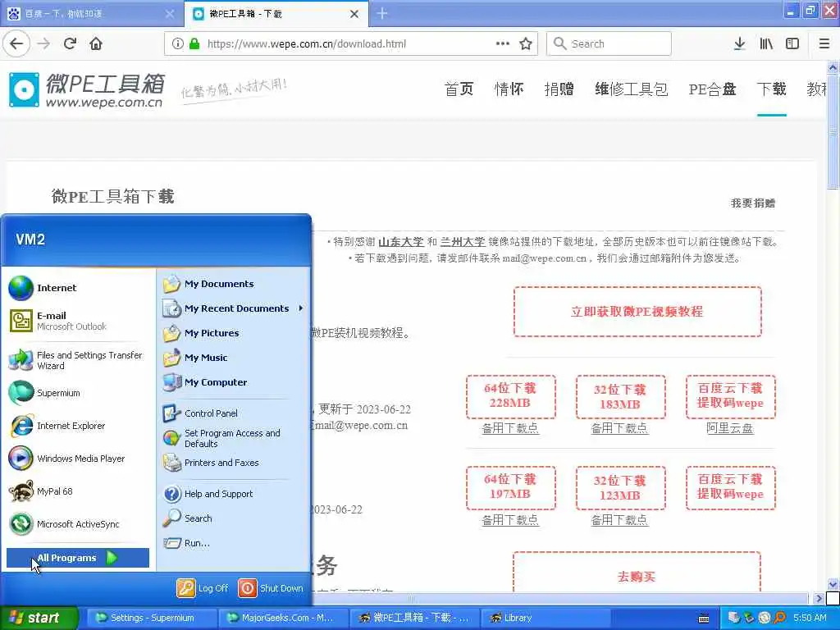Open Internet Explorer from Start menu
This screenshot has width=840, height=630.
tap(79, 426)
